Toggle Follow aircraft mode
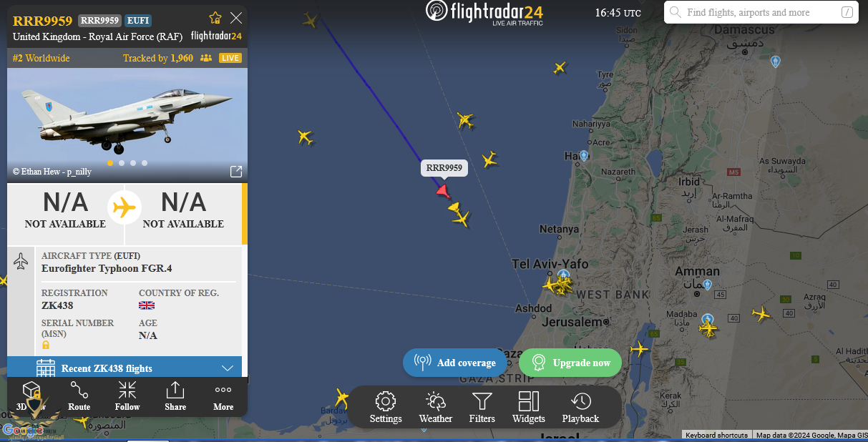This screenshot has width=868, height=442. click(x=127, y=396)
